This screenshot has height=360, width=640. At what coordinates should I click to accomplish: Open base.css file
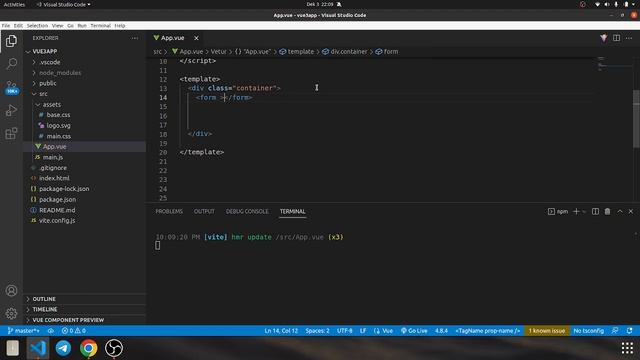85,115
